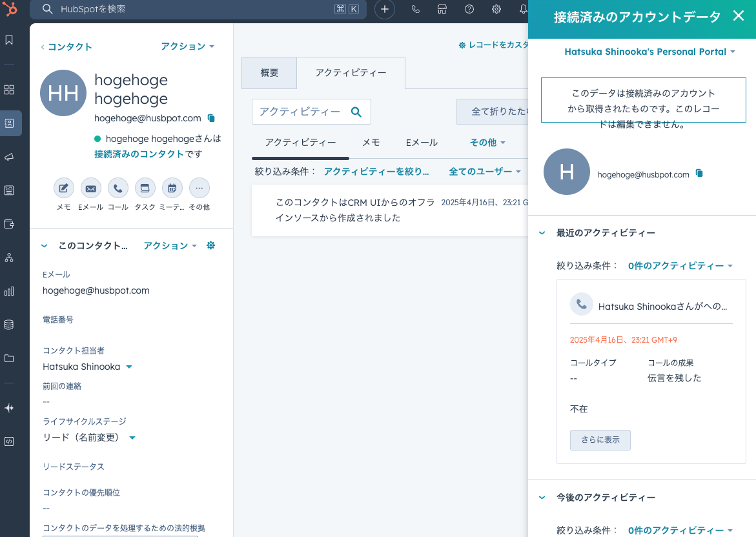Screen dimensions: 756x537
Task: Click the さらに表示 button
Action: click(600, 440)
